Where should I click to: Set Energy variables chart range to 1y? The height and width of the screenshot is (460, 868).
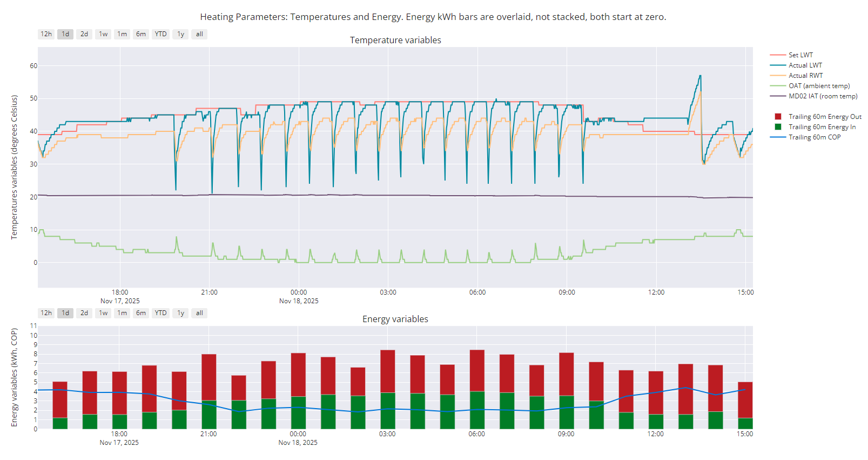click(x=180, y=313)
